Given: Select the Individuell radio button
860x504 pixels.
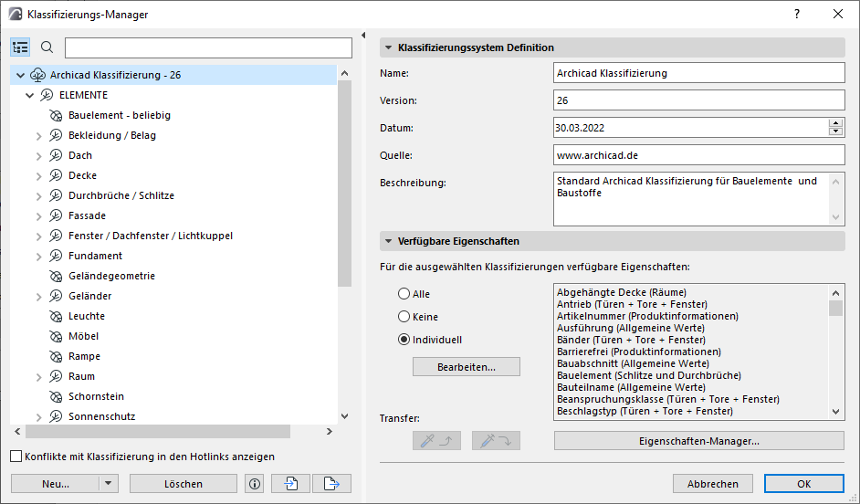Looking at the screenshot, I should 404,340.
